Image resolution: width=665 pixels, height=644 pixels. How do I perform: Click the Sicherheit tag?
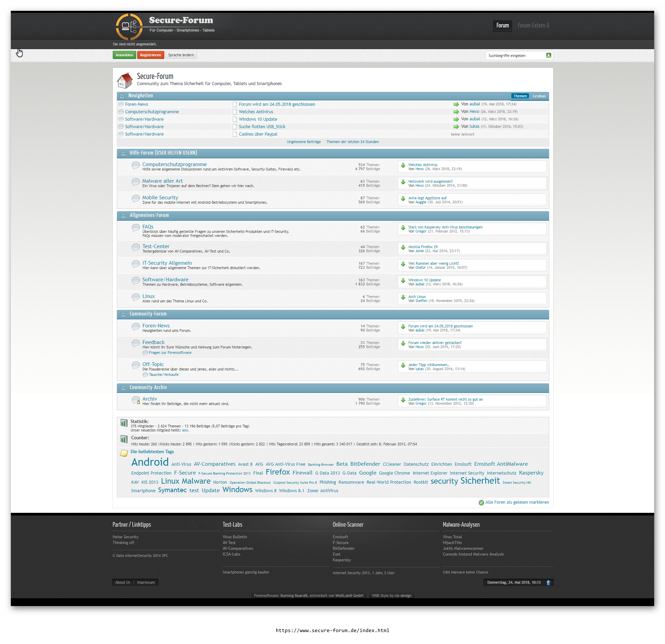[x=480, y=481]
